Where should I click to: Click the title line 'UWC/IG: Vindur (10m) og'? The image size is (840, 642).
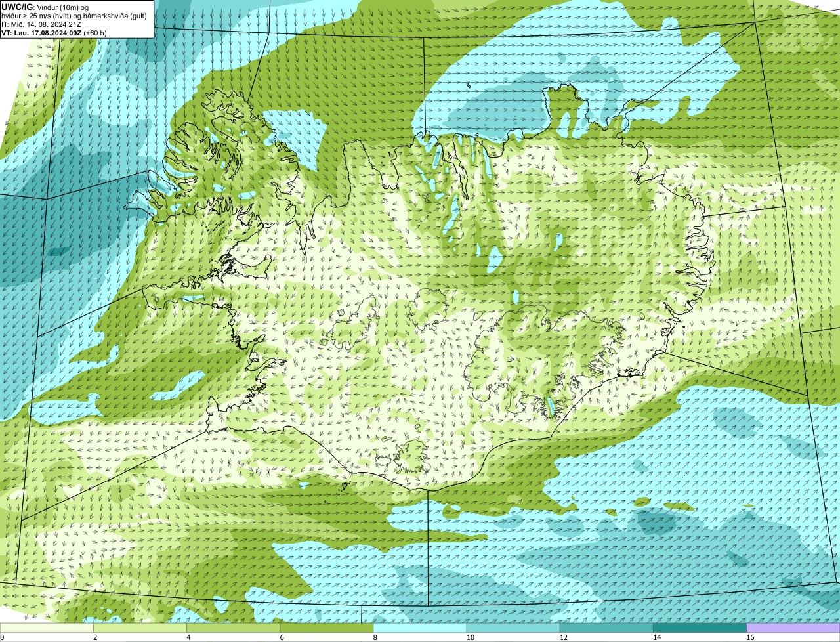[45, 7]
